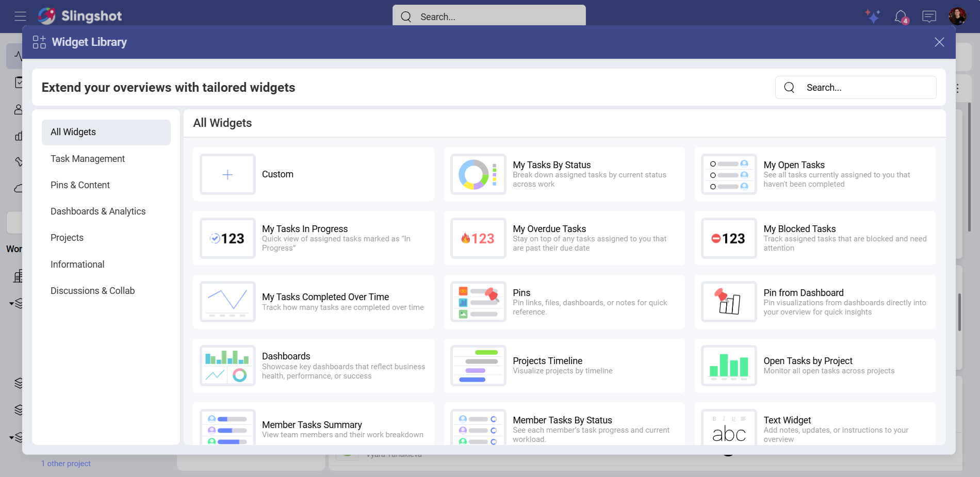Image resolution: width=980 pixels, height=477 pixels.
Task: Open the hamburger navigation menu
Action: pyautogui.click(x=21, y=16)
